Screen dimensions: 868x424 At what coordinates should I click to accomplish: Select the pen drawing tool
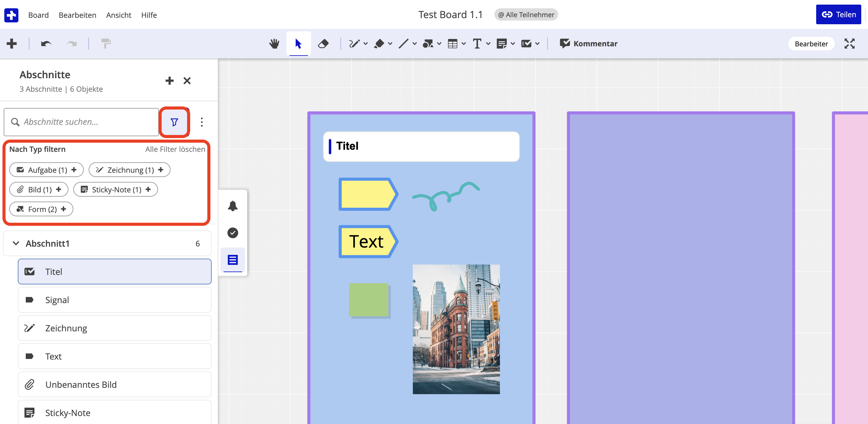click(x=354, y=44)
